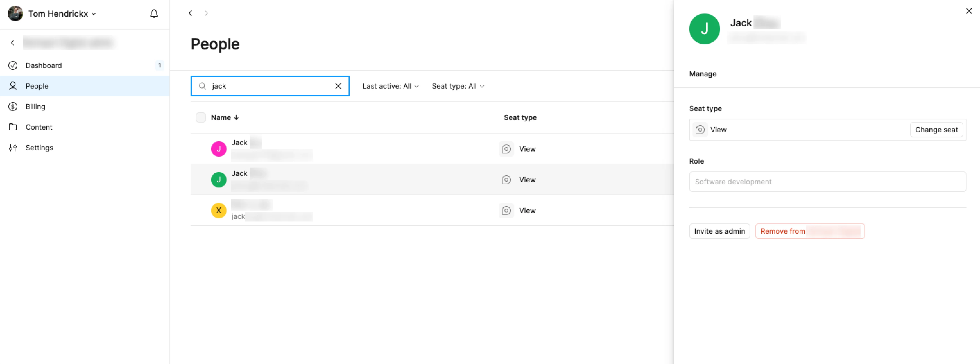Expand the Seat type: All filter

point(458,86)
